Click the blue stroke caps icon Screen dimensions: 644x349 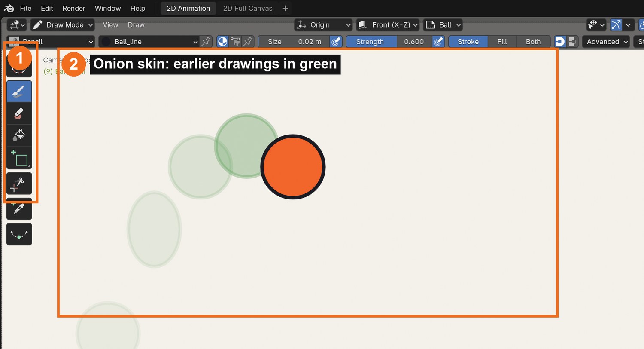560,42
